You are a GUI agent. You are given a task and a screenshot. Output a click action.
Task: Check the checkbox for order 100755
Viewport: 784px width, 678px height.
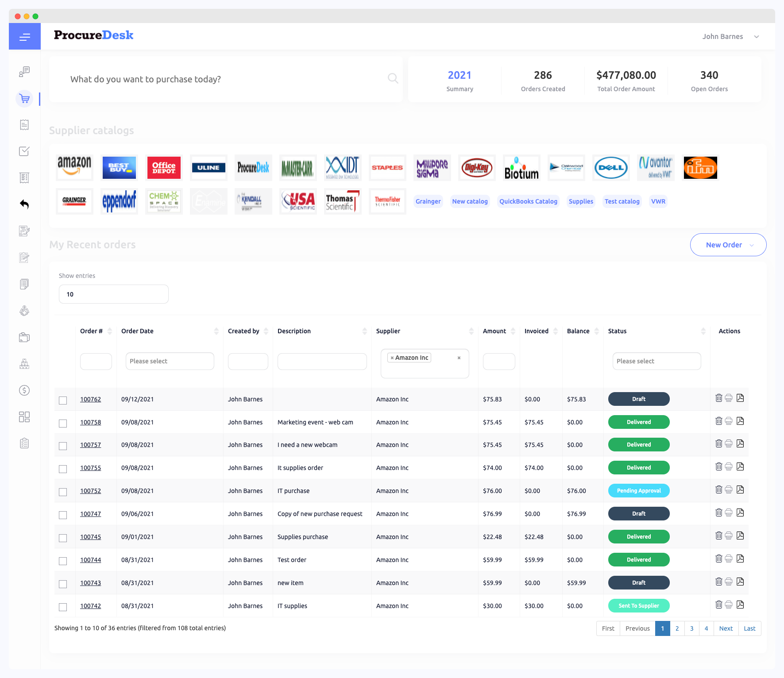click(63, 469)
